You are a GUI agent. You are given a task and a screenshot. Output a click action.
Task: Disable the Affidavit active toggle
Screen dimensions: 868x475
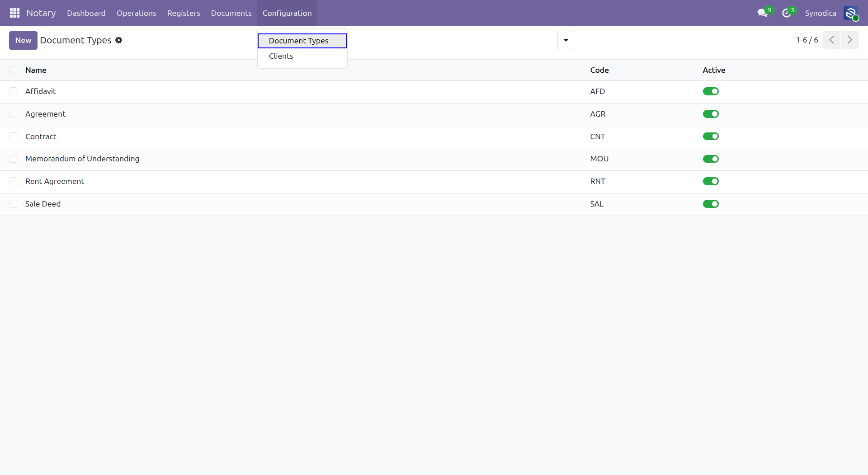(x=711, y=91)
